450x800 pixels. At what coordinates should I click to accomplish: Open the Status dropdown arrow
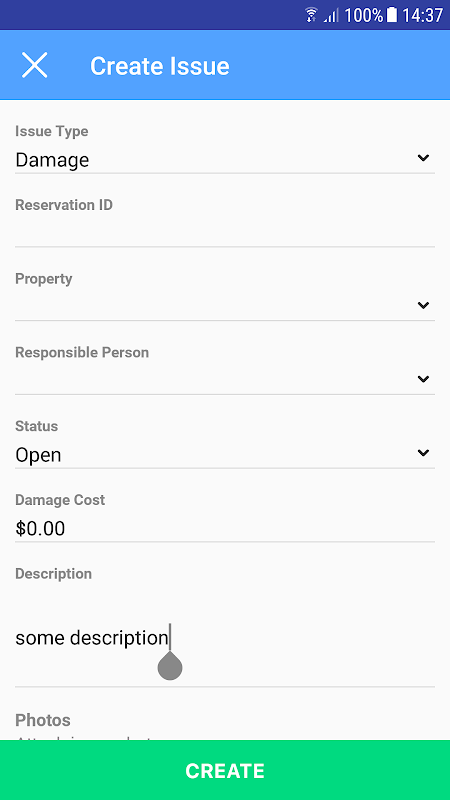[x=423, y=453]
